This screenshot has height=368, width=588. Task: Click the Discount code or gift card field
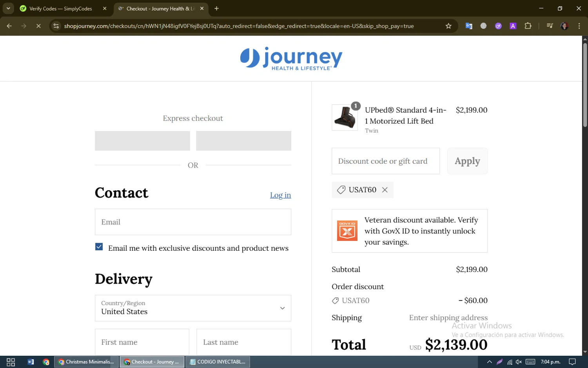(386, 161)
